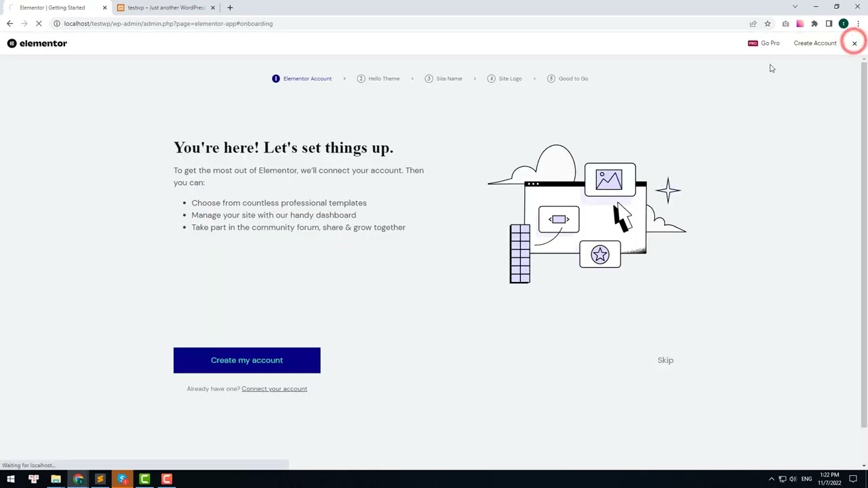Viewport: 868px width, 488px height.
Task: Open the green Camtasia taskbar icon
Action: pyautogui.click(x=144, y=479)
